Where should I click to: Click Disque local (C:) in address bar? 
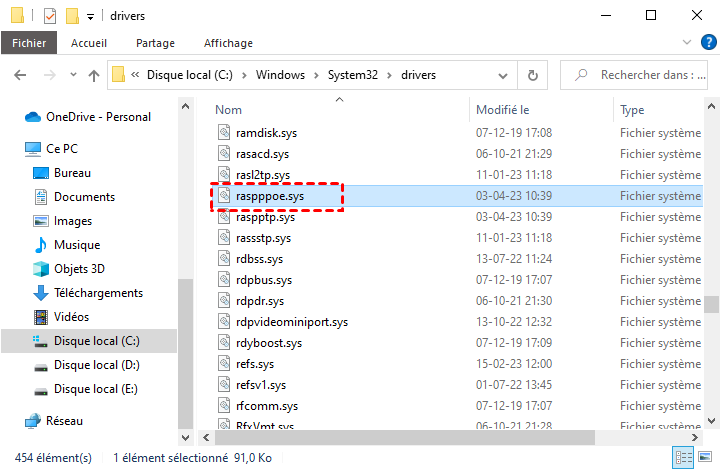pos(189,75)
